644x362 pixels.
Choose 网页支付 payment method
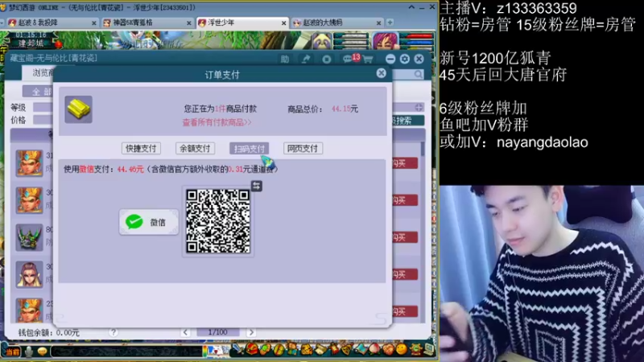coord(303,148)
